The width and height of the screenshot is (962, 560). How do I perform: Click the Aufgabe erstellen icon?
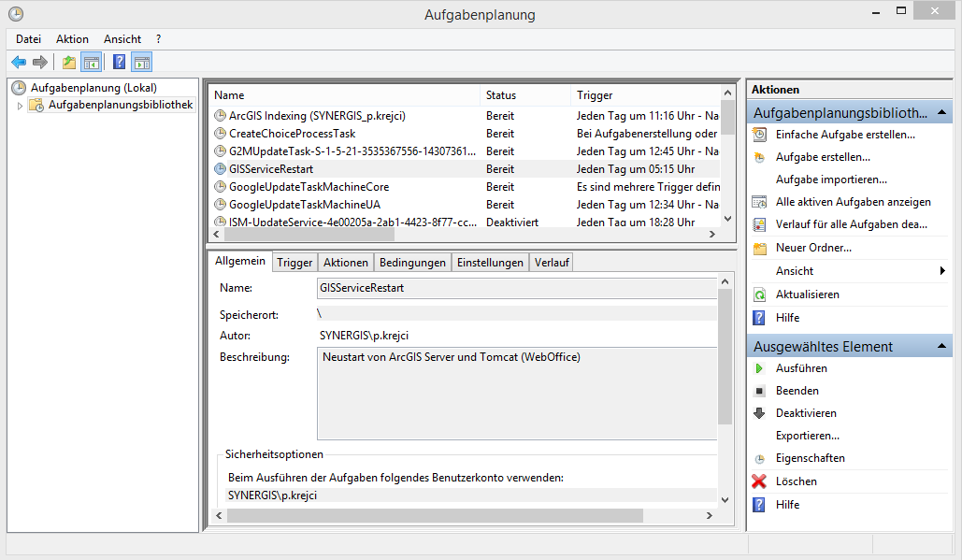tap(759, 156)
